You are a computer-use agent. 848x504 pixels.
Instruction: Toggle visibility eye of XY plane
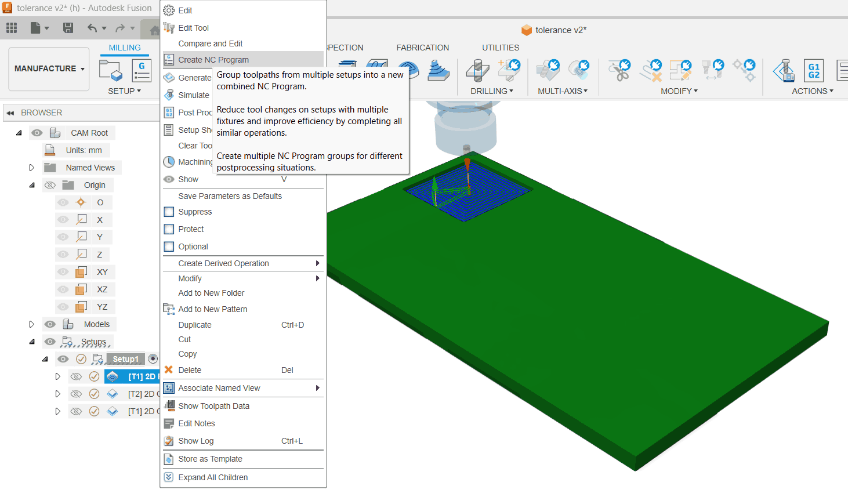click(63, 272)
